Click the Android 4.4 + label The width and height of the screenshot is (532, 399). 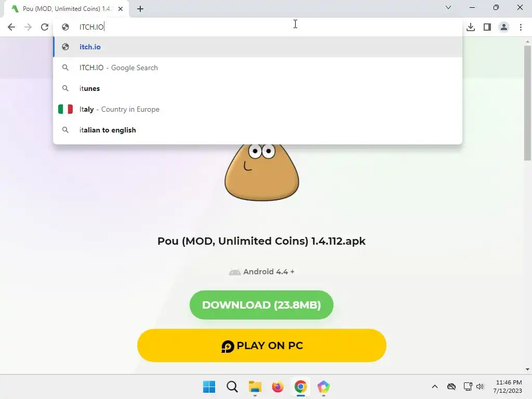[x=262, y=272]
